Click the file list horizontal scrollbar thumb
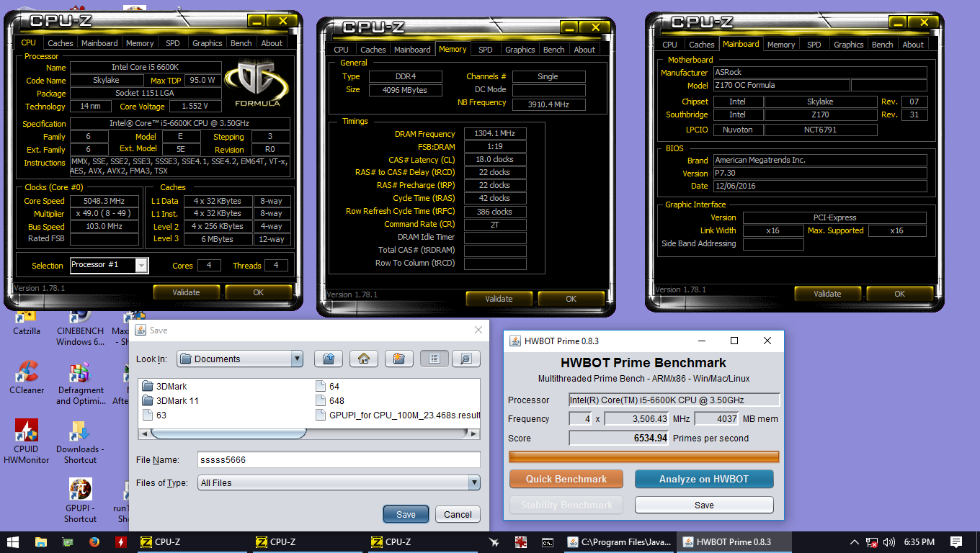 click(228, 433)
